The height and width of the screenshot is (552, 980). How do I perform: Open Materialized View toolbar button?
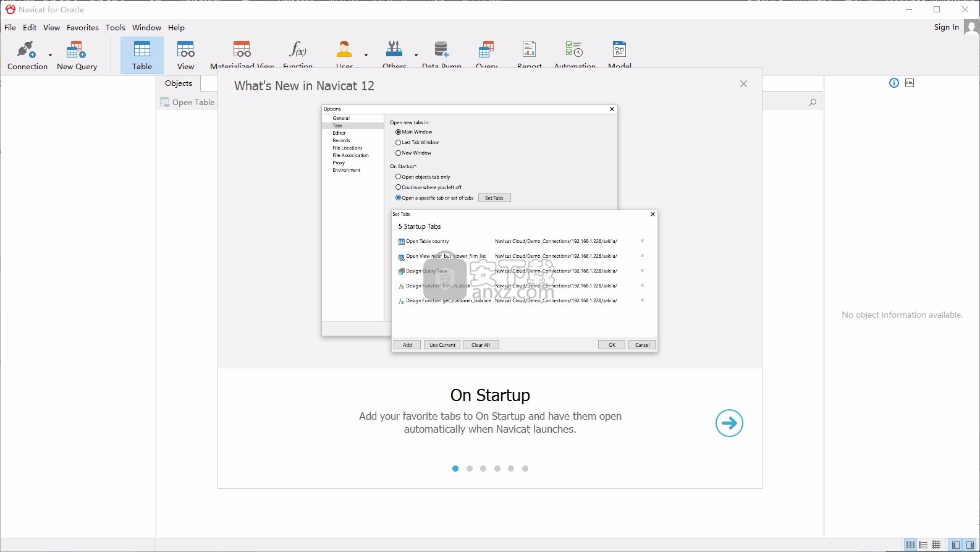click(242, 54)
